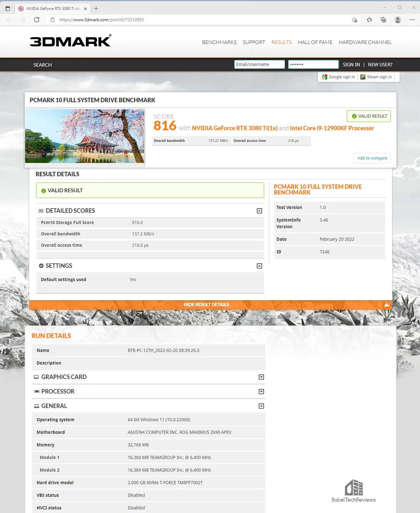Click the Graphics Card monitor icon
The height and width of the screenshot is (513, 420).
pyautogui.click(x=36, y=377)
